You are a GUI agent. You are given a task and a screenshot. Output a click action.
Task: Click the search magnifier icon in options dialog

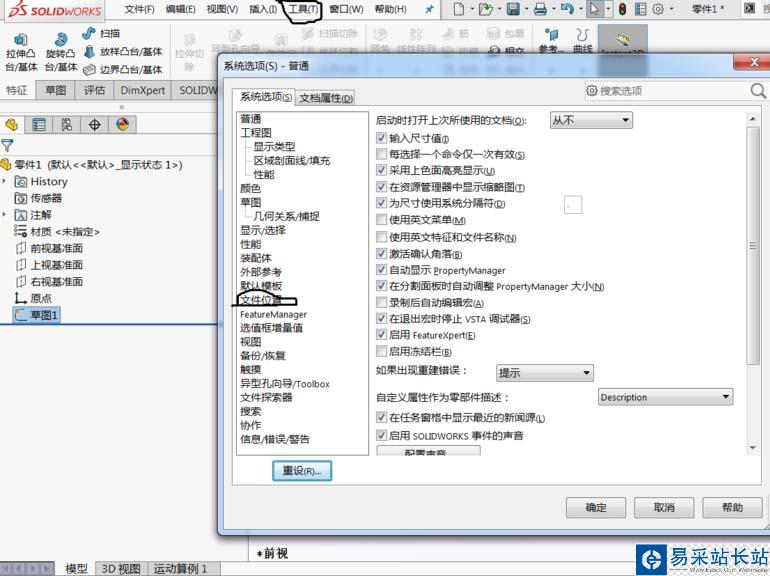point(758,91)
